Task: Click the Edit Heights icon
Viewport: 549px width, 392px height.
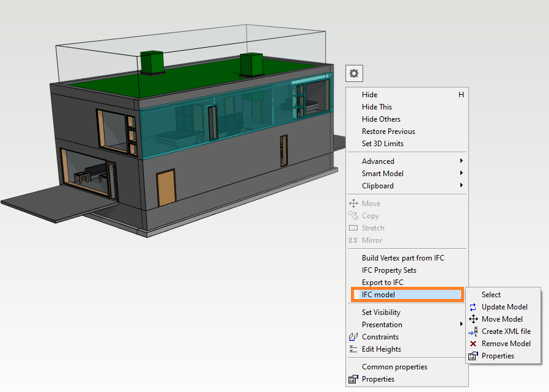Action: tap(353, 349)
